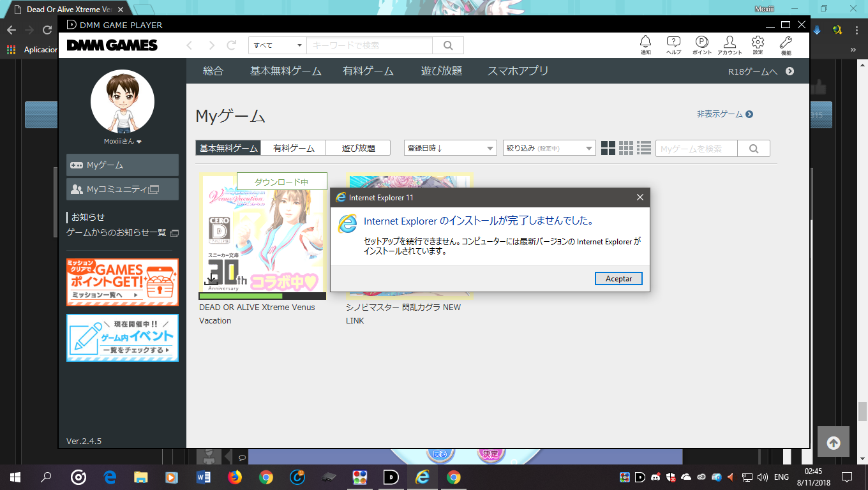The width and height of the screenshot is (868, 490).
Task: Open the スマホアプリ navigation menu
Action: 518,71
